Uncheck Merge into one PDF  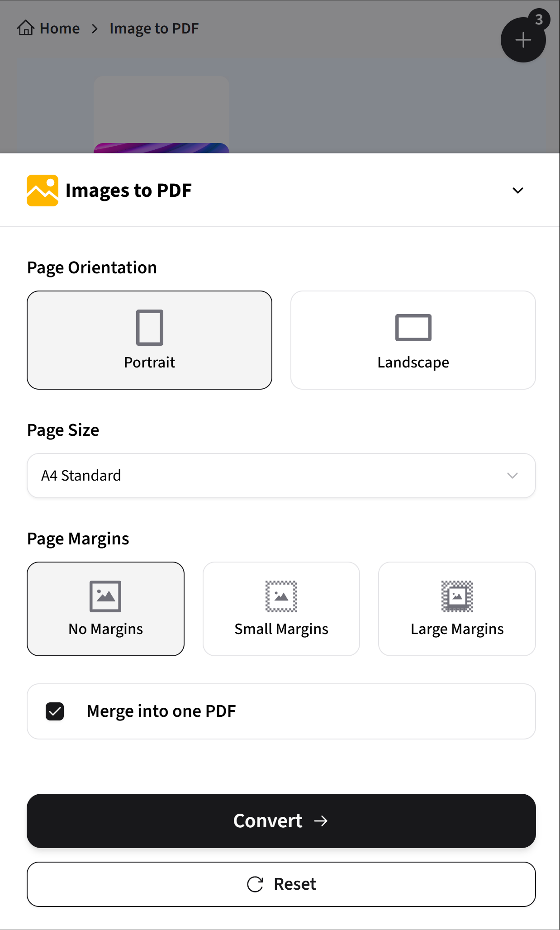pos(54,711)
